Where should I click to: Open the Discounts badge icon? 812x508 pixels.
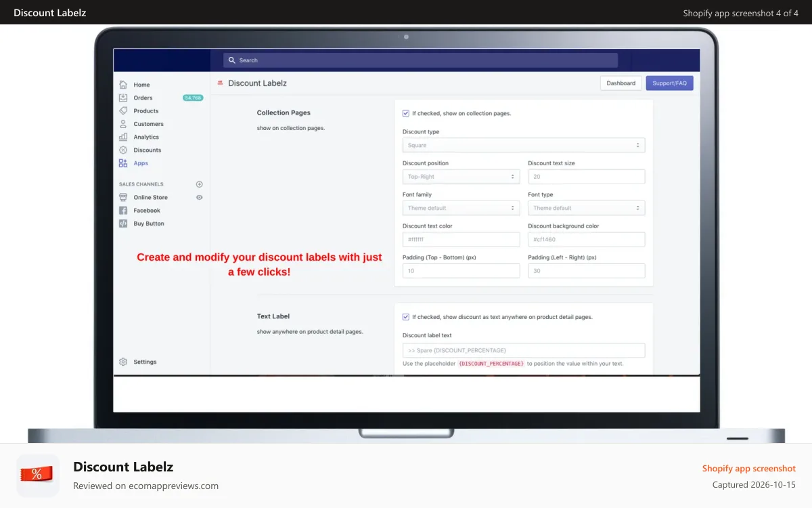(x=123, y=150)
